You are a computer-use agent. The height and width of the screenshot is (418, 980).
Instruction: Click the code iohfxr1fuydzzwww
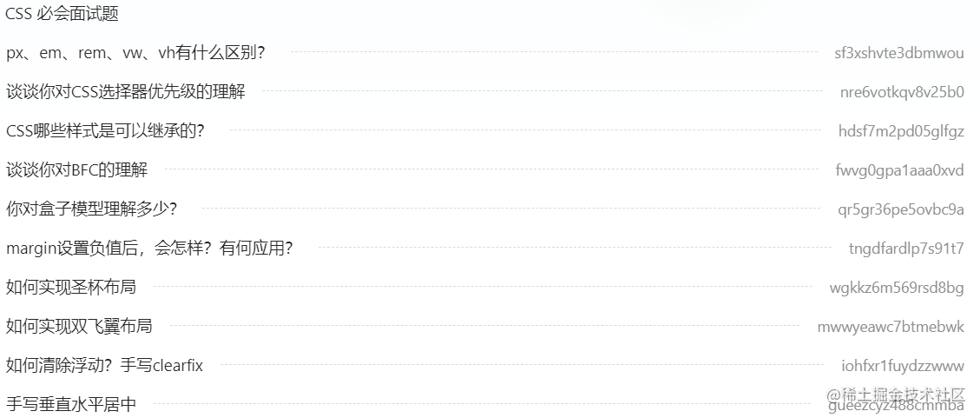(903, 366)
